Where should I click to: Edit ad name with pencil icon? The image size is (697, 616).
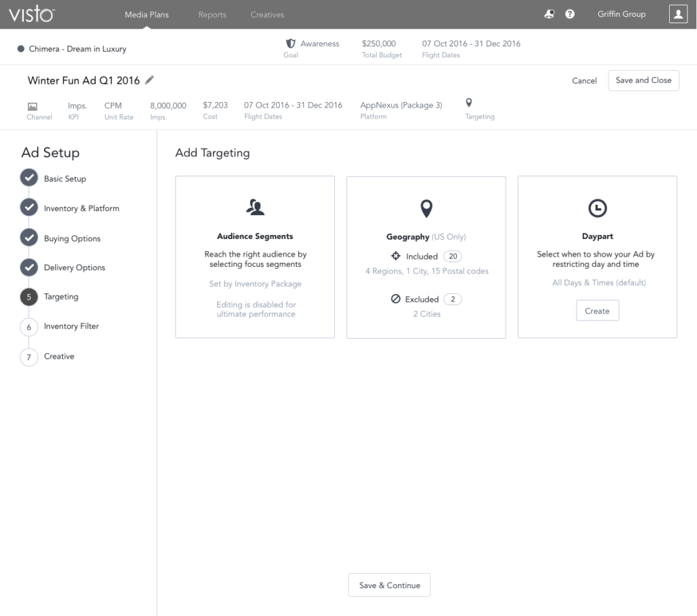149,80
